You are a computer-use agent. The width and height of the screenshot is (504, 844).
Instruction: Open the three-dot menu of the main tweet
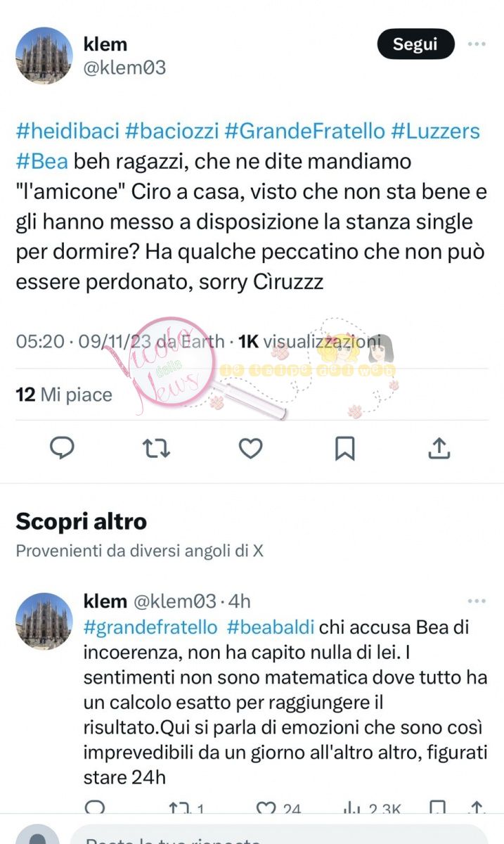click(x=477, y=44)
